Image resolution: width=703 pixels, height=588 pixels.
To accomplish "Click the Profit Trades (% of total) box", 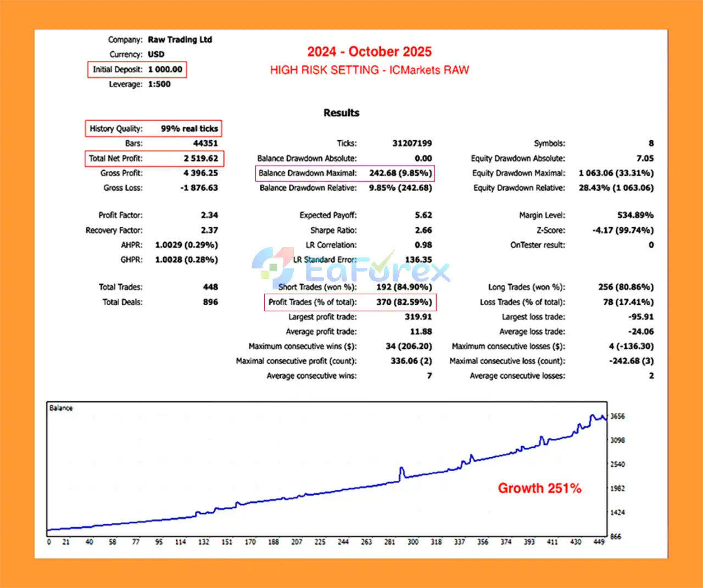I will (350, 302).
